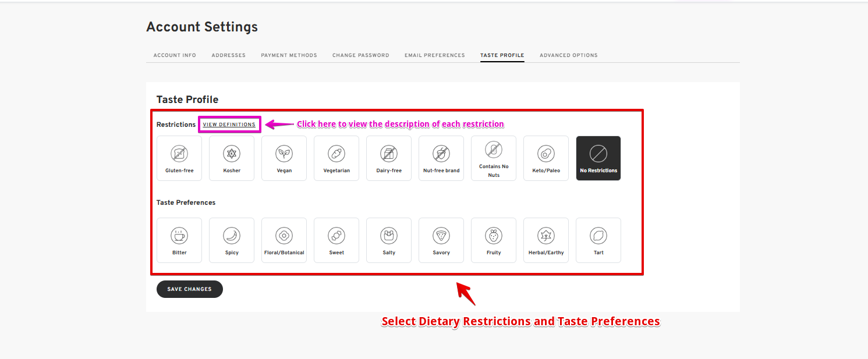868x359 pixels.
Task: Select the Tart lemon icon
Action: click(x=598, y=236)
